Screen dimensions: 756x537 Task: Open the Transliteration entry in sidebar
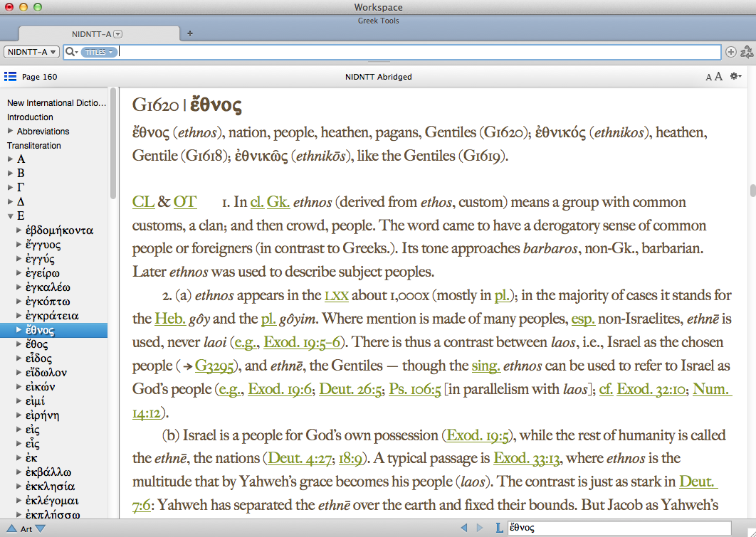click(x=33, y=145)
